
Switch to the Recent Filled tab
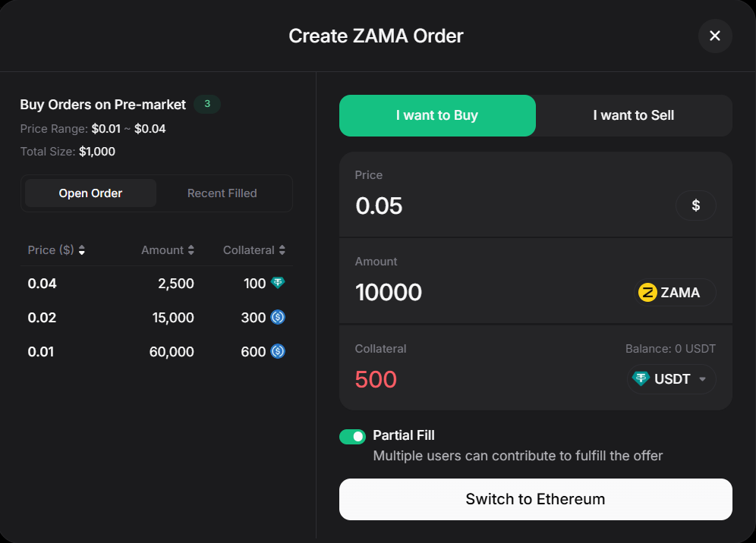coord(222,193)
